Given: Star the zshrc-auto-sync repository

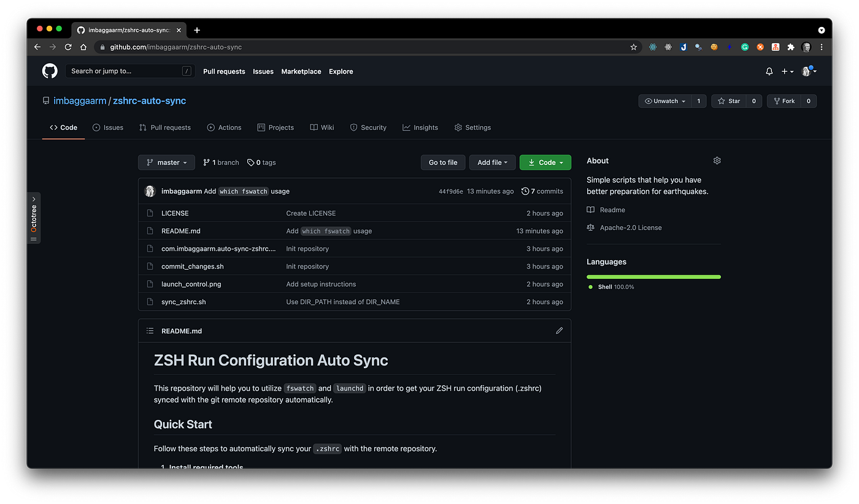Looking at the screenshot, I should click(x=728, y=101).
